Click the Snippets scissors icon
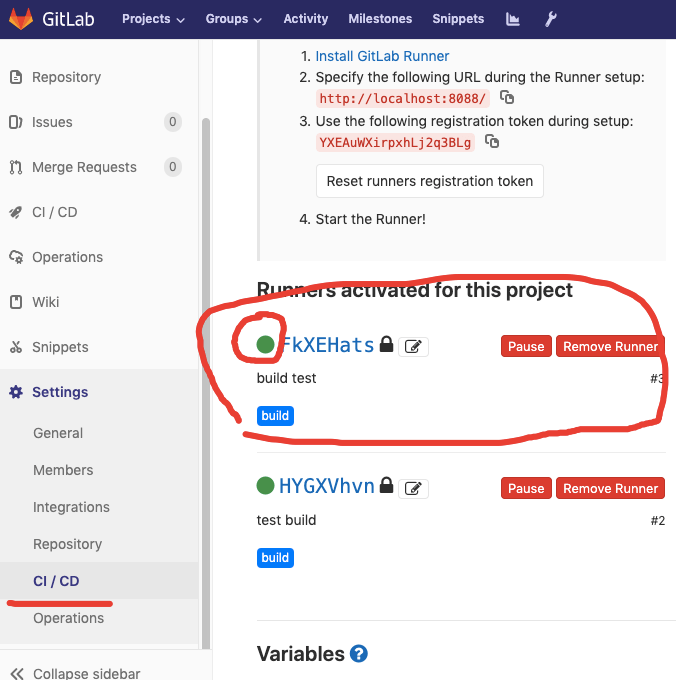This screenshot has width=676, height=680. 16,347
